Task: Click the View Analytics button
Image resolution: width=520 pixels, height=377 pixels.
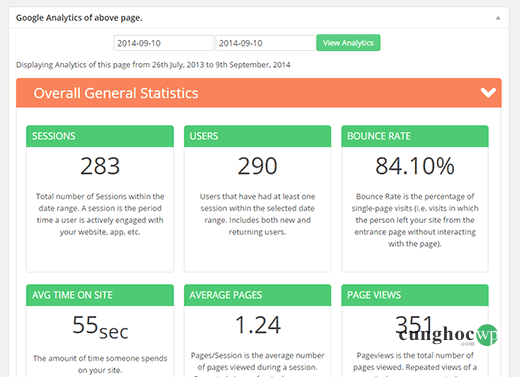Action: (348, 43)
